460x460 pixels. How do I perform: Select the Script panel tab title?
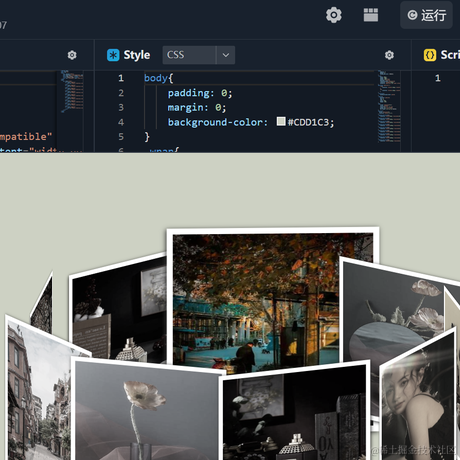[x=450, y=55]
